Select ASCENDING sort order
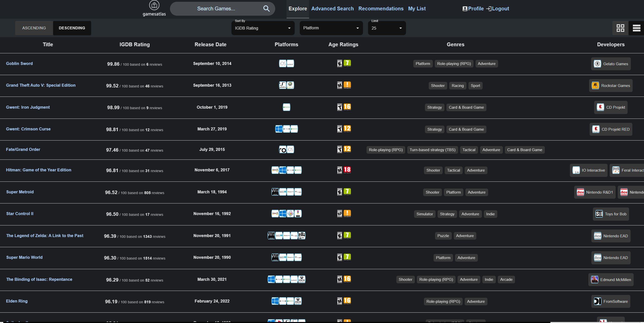Viewport: 644px width, 323px height. click(x=34, y=28)
